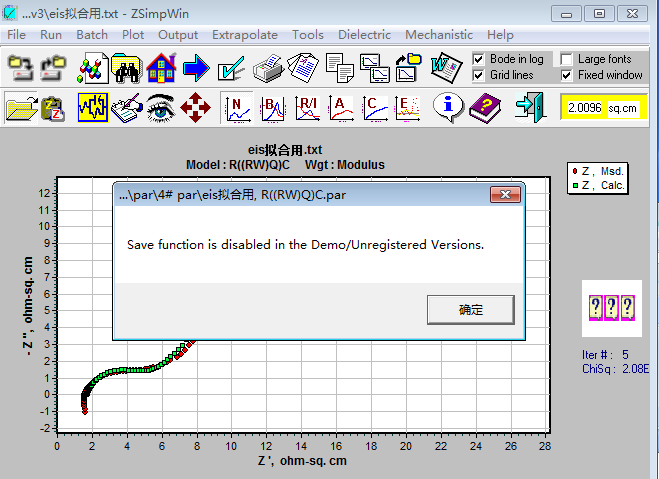
Task: Click the exit door icon
Action: (x=531, y=108)
